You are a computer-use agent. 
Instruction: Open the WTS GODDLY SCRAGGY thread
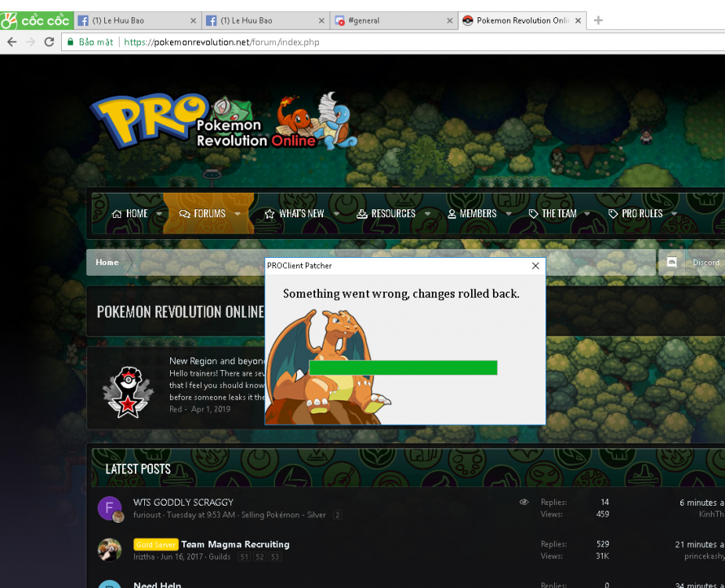[183, 502]
